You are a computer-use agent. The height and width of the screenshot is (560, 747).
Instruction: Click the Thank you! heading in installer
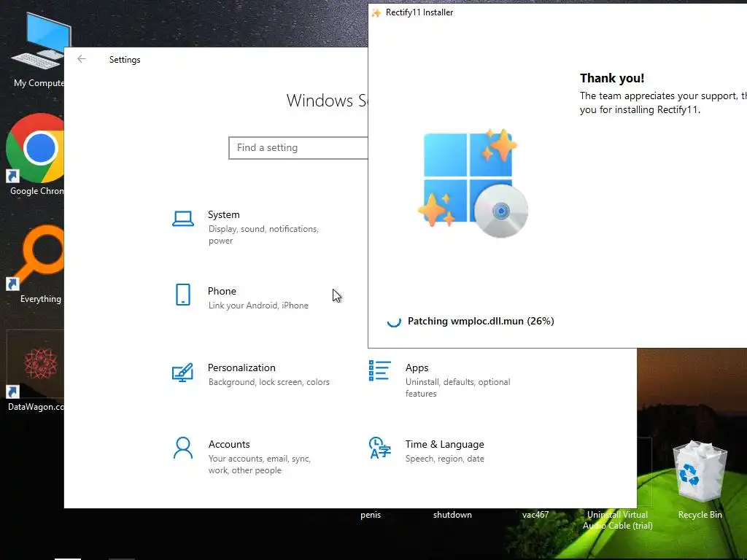(612, 78)
